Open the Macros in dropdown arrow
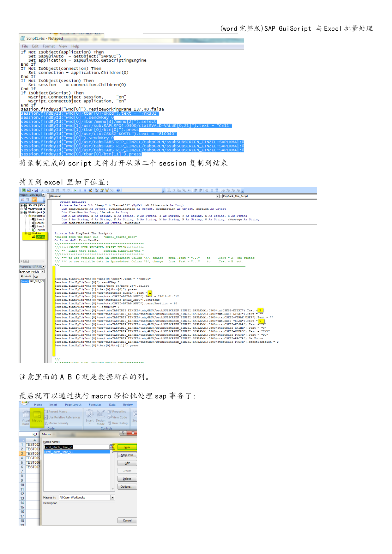The width and height of the screenshot is (392, 554). click(x=113, y=497)
